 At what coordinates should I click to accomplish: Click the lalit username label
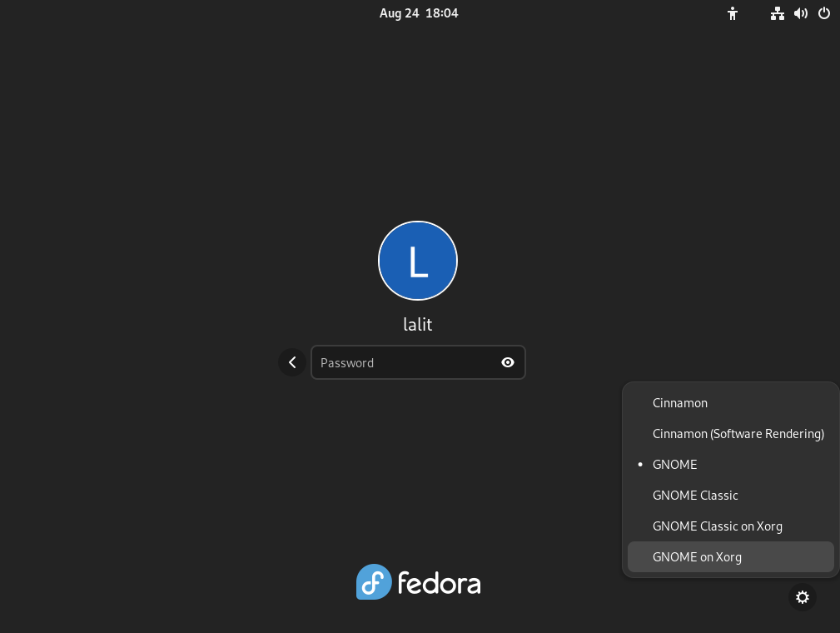[417, 324]
